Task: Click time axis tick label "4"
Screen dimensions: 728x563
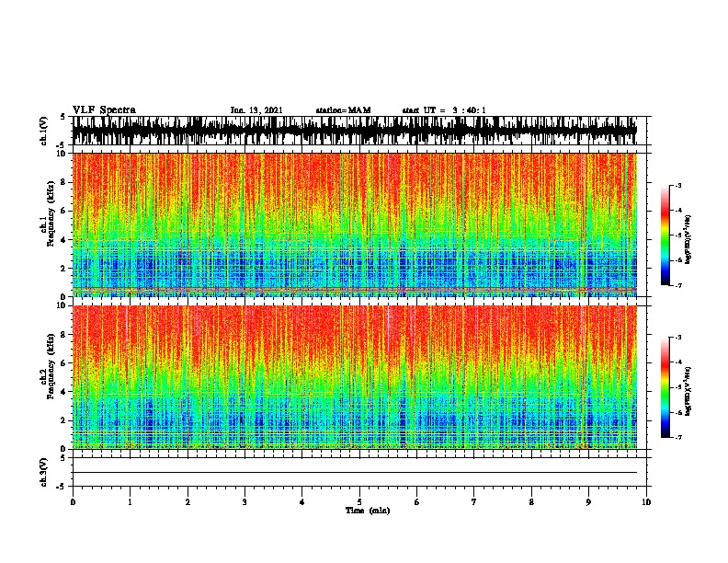Action: [x=302, y=502]
